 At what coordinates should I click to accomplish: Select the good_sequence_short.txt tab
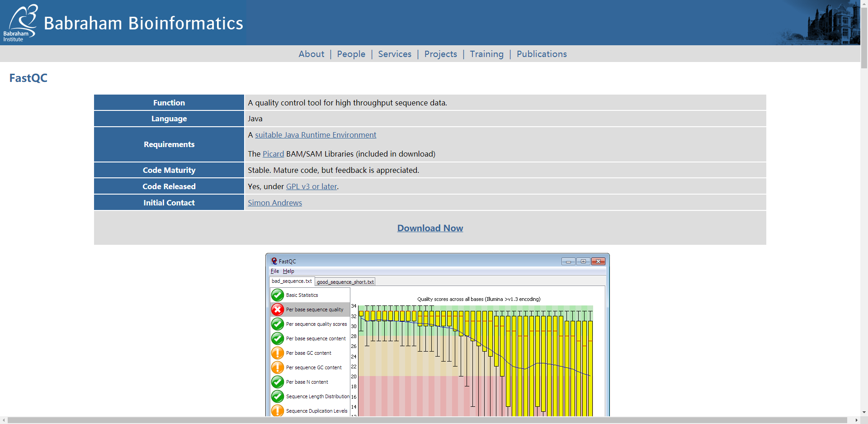coord(345,281)
